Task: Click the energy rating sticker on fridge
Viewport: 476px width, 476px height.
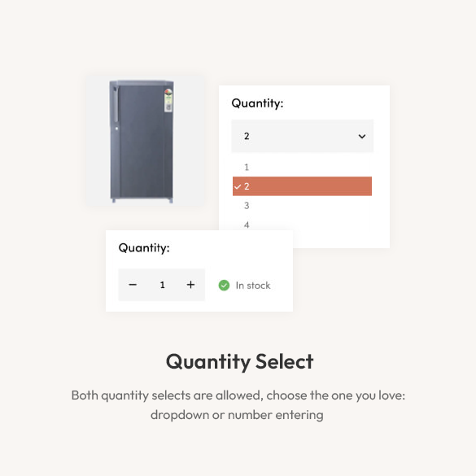Action: click(x=168, y=100)
